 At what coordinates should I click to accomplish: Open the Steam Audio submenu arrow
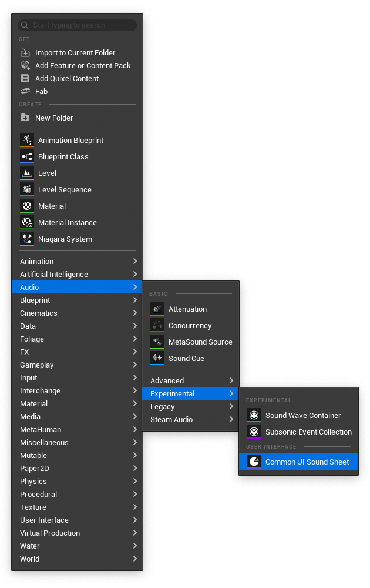click(231, 419)
